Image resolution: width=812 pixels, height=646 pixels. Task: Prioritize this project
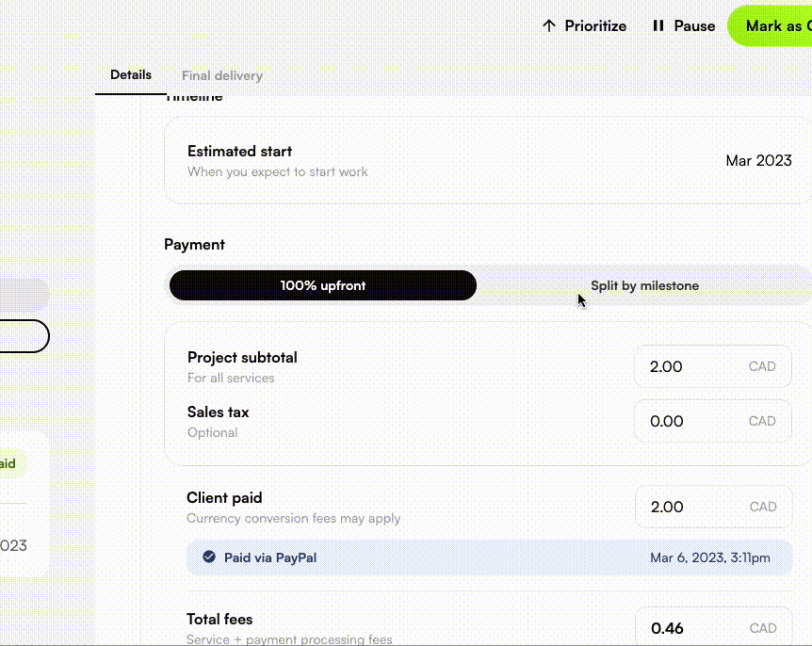[583, 25]
